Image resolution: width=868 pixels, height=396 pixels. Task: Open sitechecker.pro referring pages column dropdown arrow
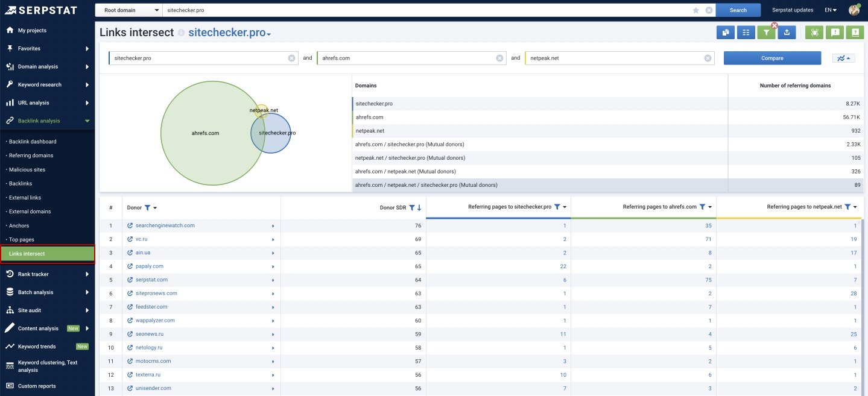[565, 207]
